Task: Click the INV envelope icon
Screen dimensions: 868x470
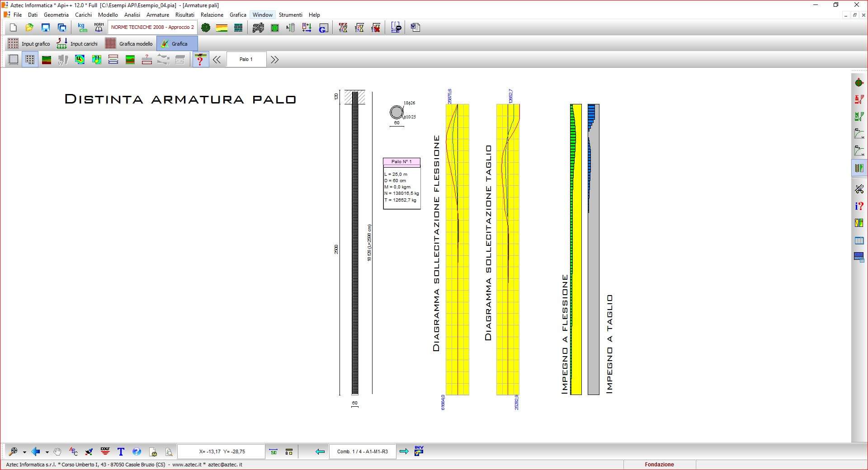Action: pyautogui.click(x=419, y=451)
